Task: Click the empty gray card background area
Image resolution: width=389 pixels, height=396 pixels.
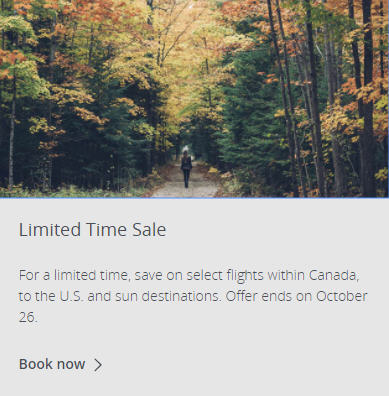Action: (267, 363)
